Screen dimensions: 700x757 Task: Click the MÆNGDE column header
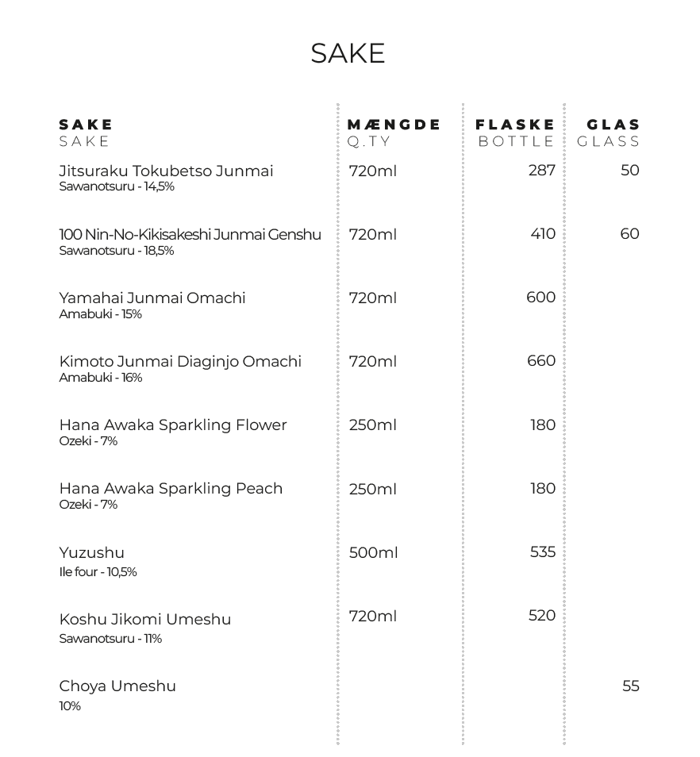click(x=394, y=125)
